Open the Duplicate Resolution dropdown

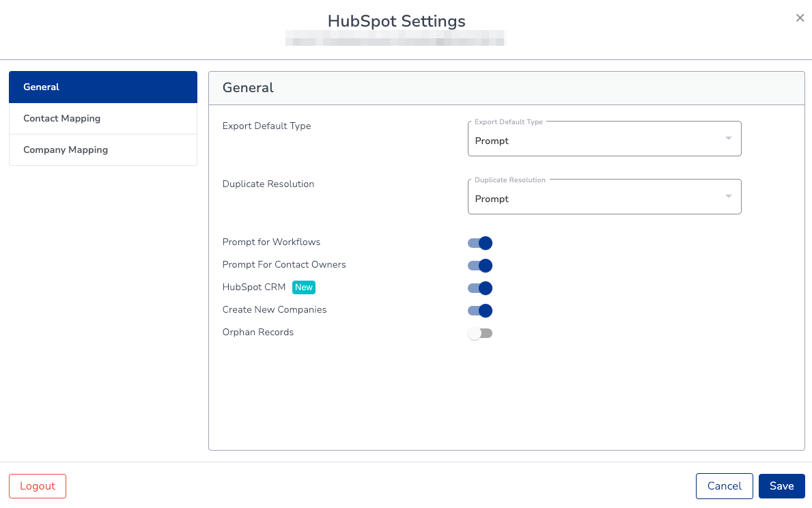pyautogui.click(x=604, y=197)
